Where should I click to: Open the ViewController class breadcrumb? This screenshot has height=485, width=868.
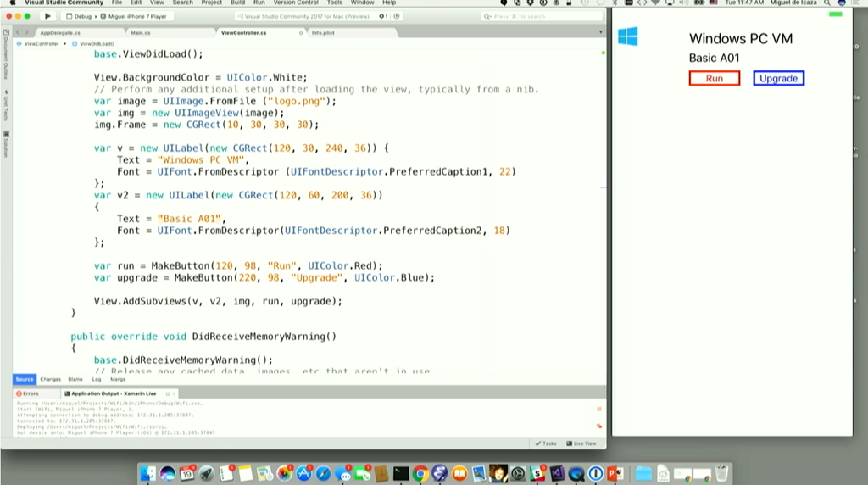pyautogui.click(x=38, y=43)
